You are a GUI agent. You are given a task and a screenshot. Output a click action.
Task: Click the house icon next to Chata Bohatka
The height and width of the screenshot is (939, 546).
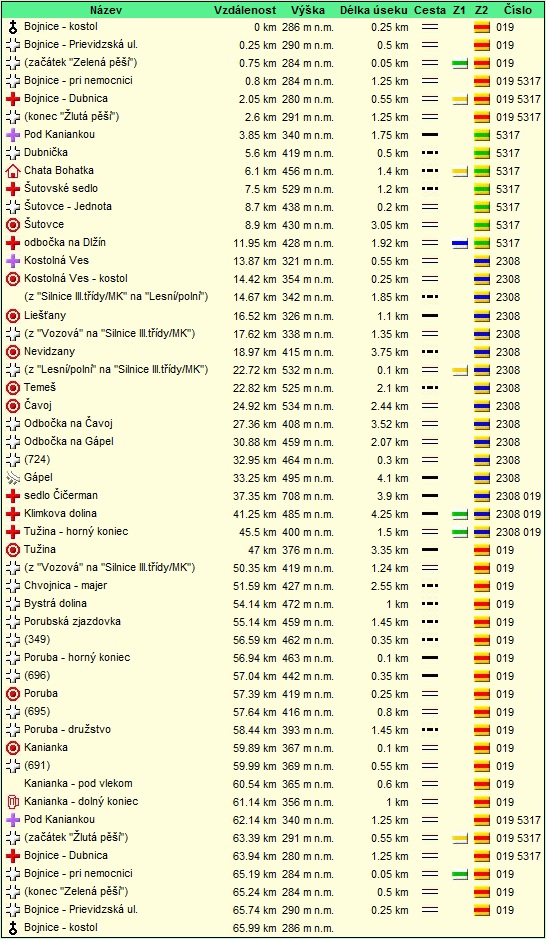click(x=13, y=171)
